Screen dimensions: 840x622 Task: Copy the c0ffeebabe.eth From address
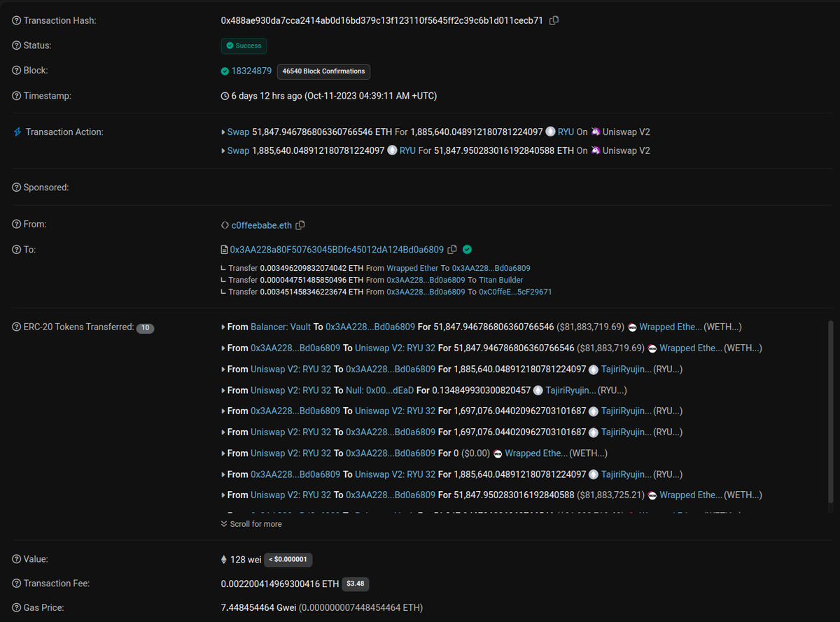[x=300, y=225]
